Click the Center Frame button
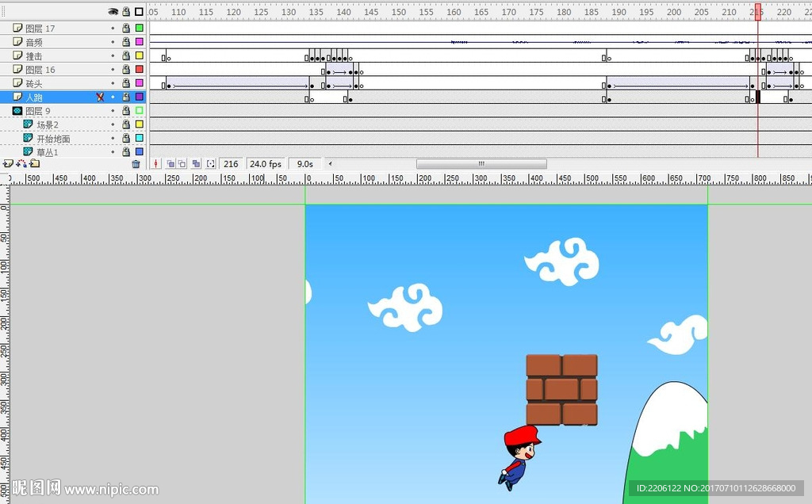 (x=156, y=163)
